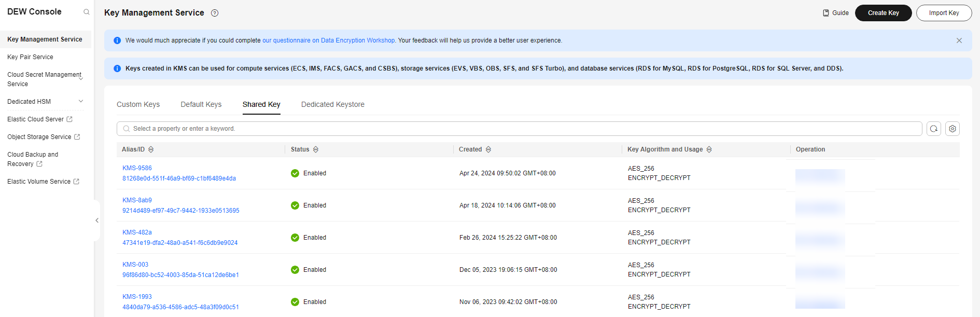Click the Enabled status icon for KMS-8ab9
This screenshot has width=980, height=317.
coord(295,205)
